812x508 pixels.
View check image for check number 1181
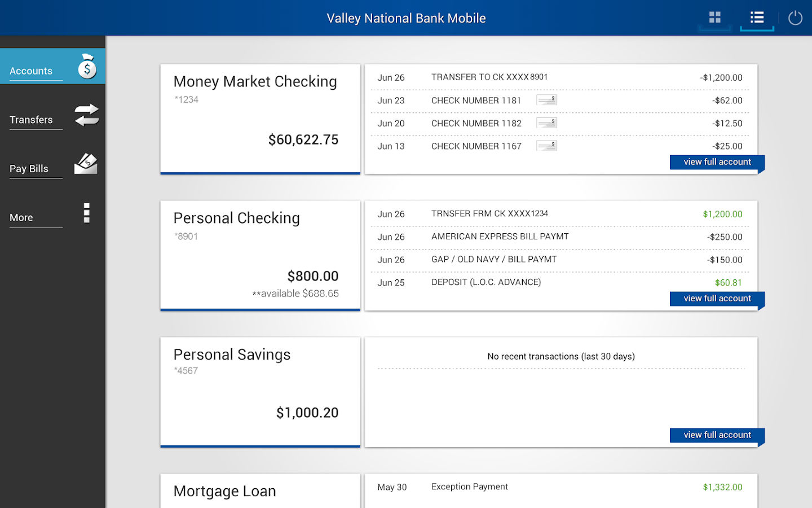[x=546, y=99]
